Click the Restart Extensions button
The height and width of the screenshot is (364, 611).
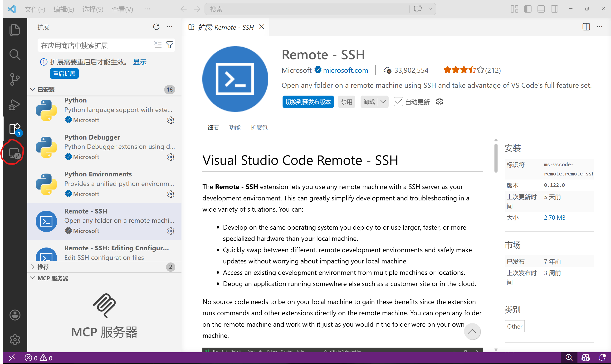[64, 74]
